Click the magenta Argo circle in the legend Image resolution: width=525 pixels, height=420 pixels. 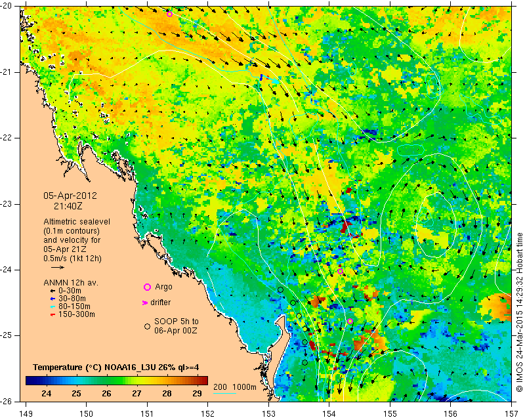pos(147,287)
